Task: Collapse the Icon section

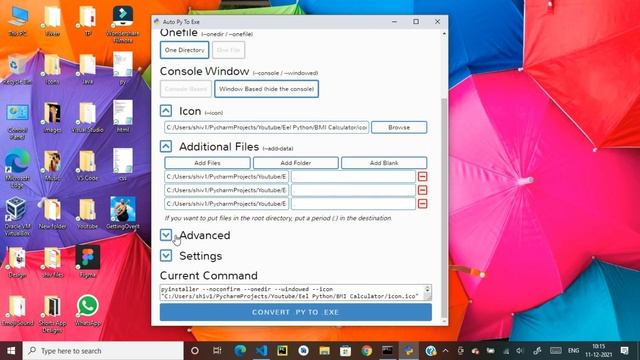Action: [166, 111]
